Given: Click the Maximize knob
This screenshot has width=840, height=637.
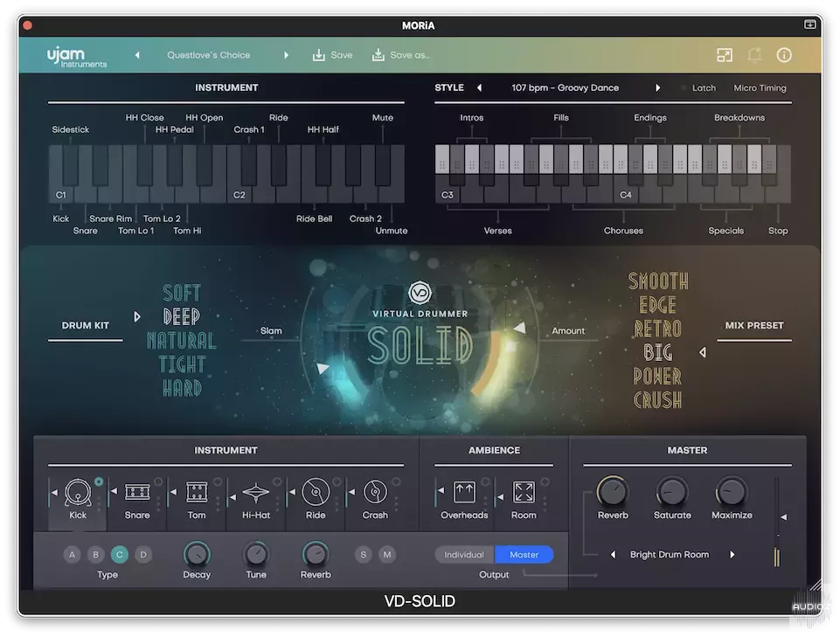Looking at the screenshot, I should [732, 491].
